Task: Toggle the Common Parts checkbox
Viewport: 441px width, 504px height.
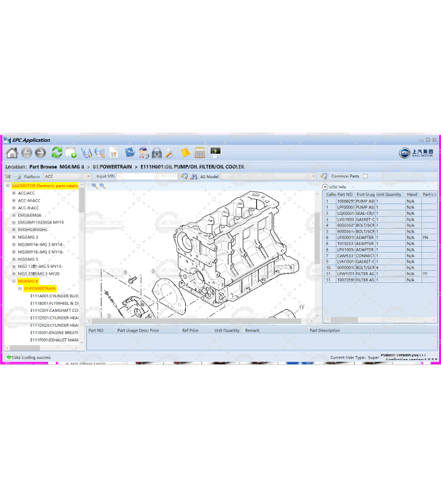Action: [365, 176]
